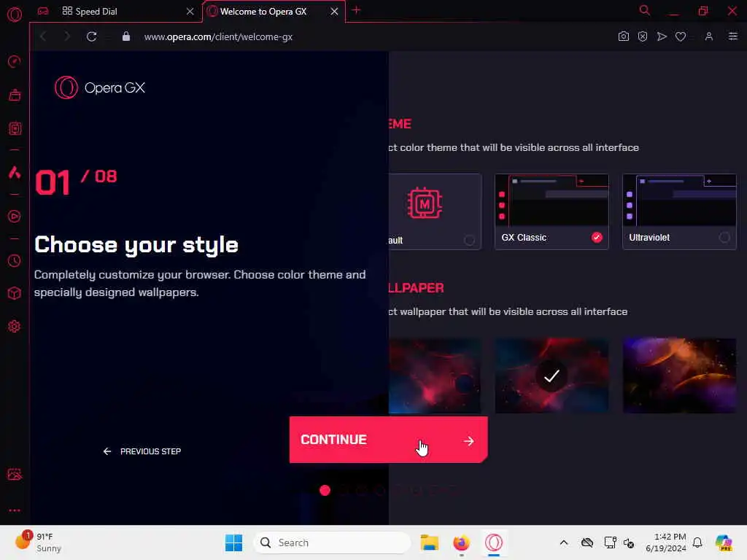Open the profile account icon
Screen dimensions: 747x560
(x=709, y=36)
